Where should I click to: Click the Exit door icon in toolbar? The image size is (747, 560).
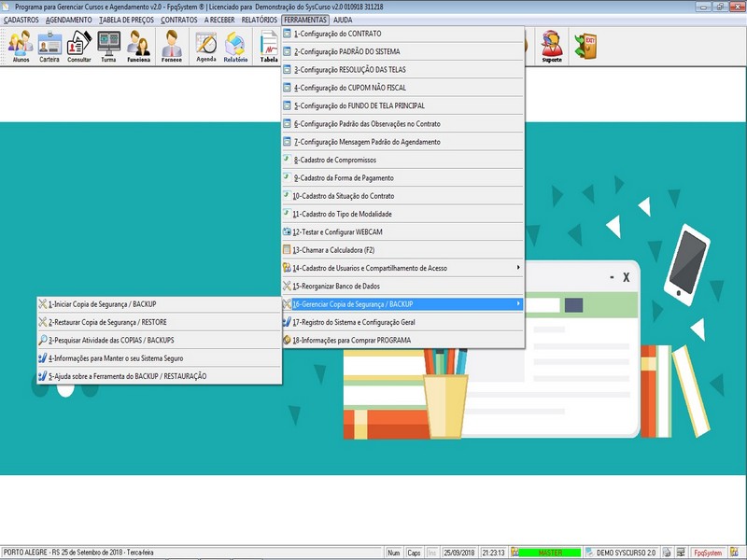tap(585, 45)
